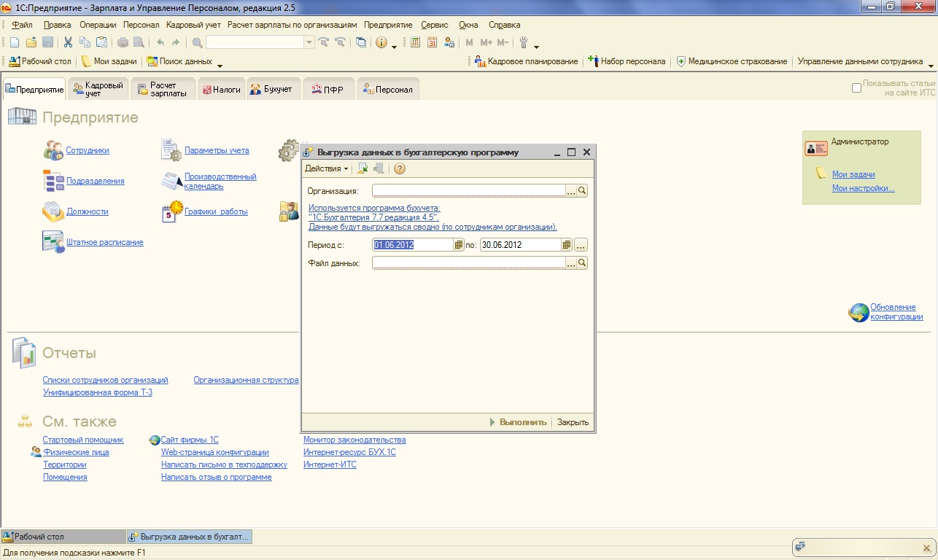This screenshot has height=560, width=938.
Task: Click the wrench settings icon in toolbar
Action: click(524, 42)
